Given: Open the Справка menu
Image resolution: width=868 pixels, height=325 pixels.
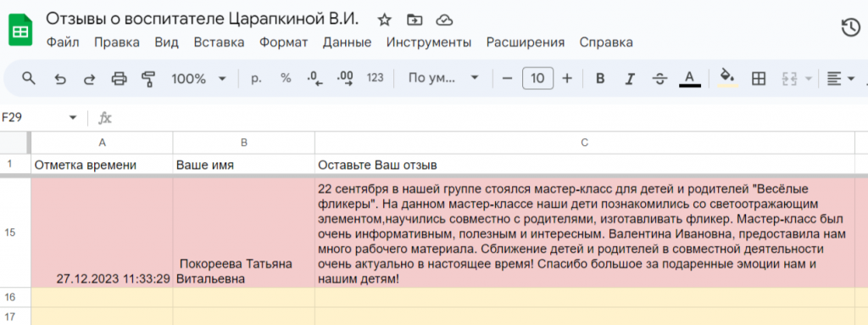Looking at the screenshot, I should point(606,42).
